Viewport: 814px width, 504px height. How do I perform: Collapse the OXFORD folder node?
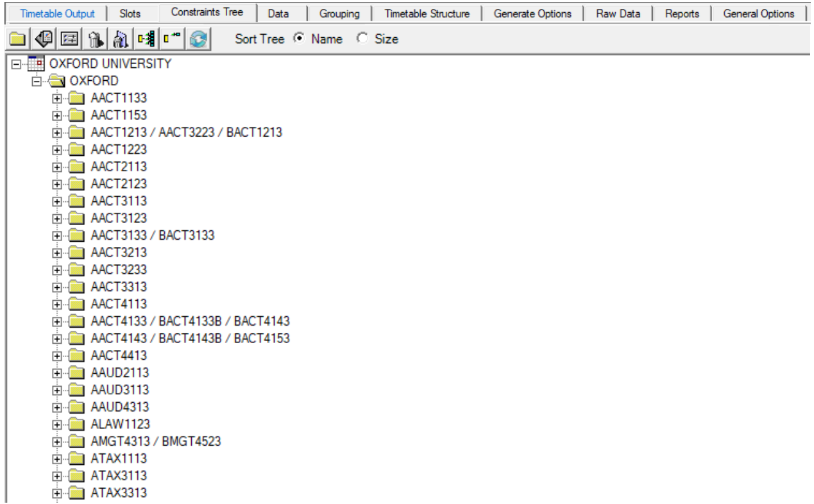click(37, 81)
